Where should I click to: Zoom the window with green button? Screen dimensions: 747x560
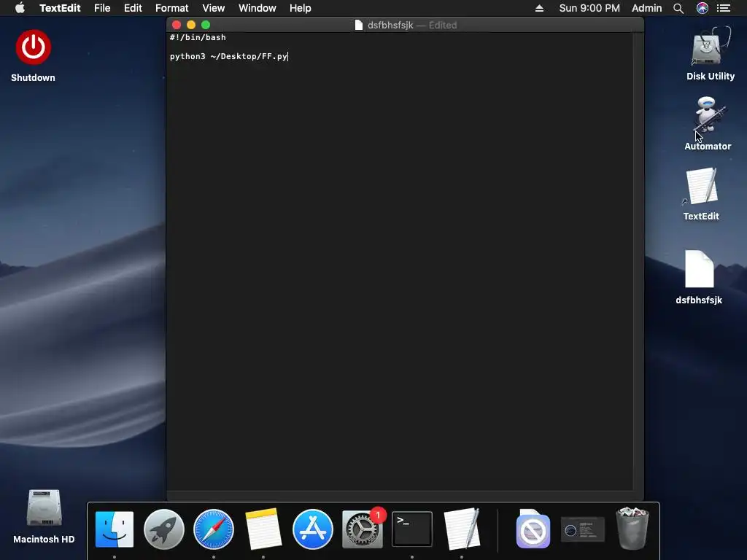coord(206,26)
